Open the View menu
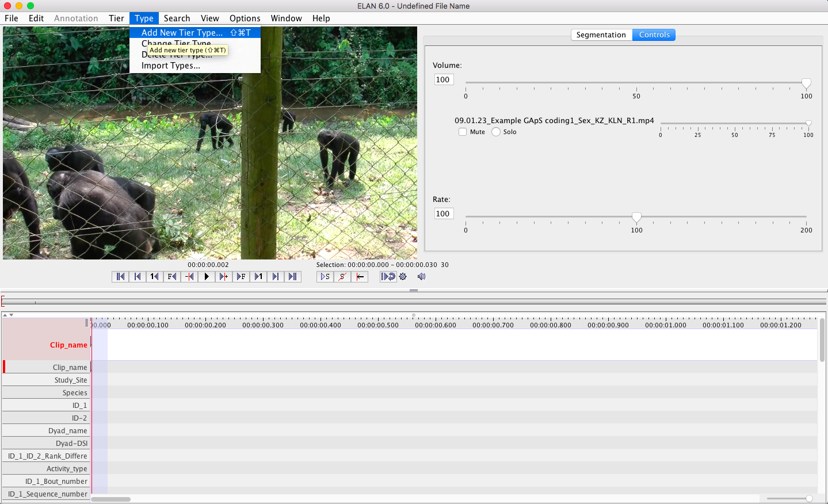The image size is (828, 504). coord(209,18)
